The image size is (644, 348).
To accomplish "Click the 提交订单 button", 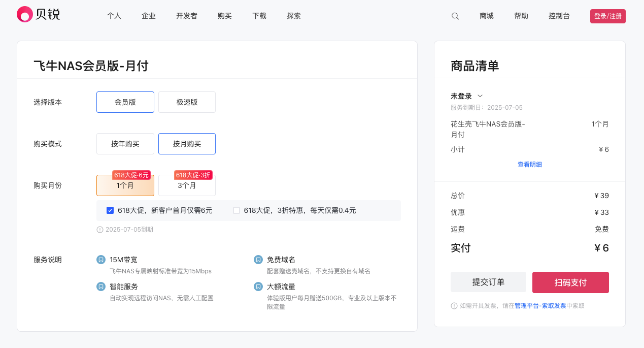I will point(488,282).
